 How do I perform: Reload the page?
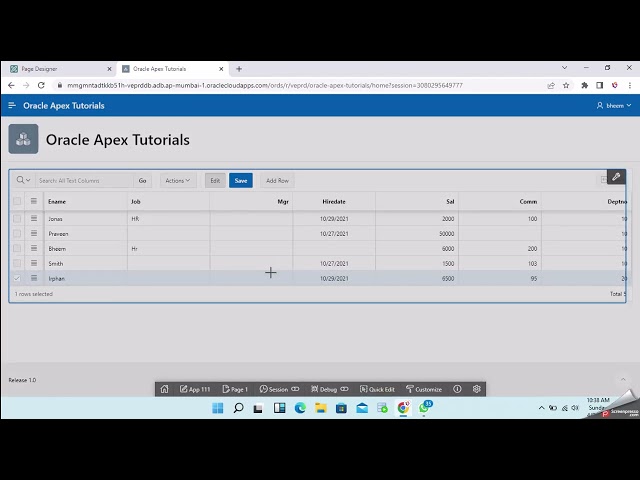tap(41, 85)
